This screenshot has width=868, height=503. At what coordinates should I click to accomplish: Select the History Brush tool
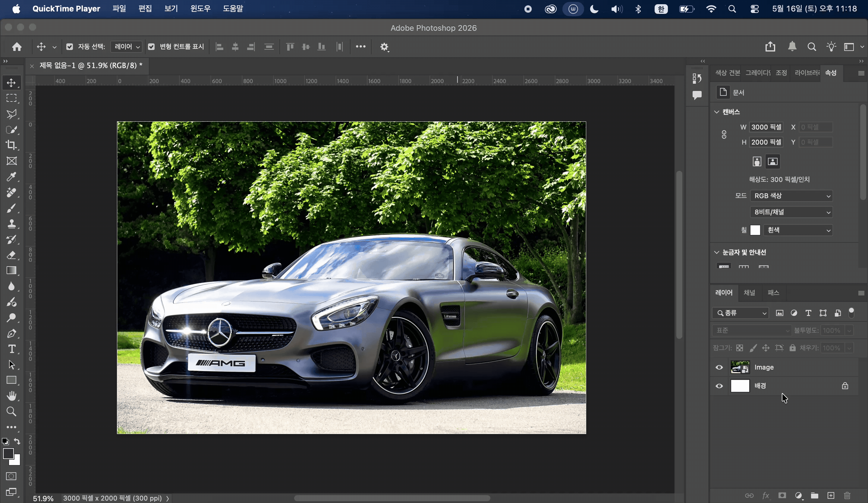pos(11,240)
